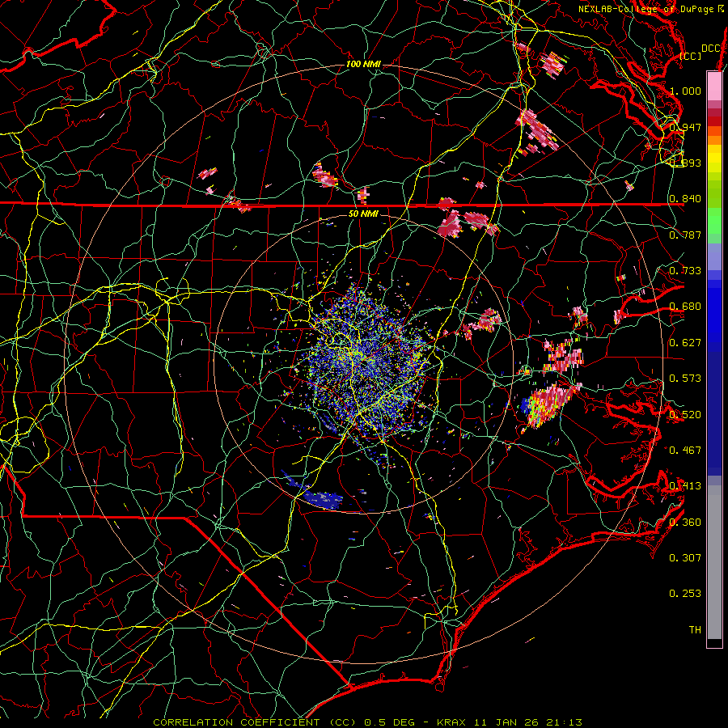
Task: Select the 0.520 legend value
Action: (x=685, y=414)
